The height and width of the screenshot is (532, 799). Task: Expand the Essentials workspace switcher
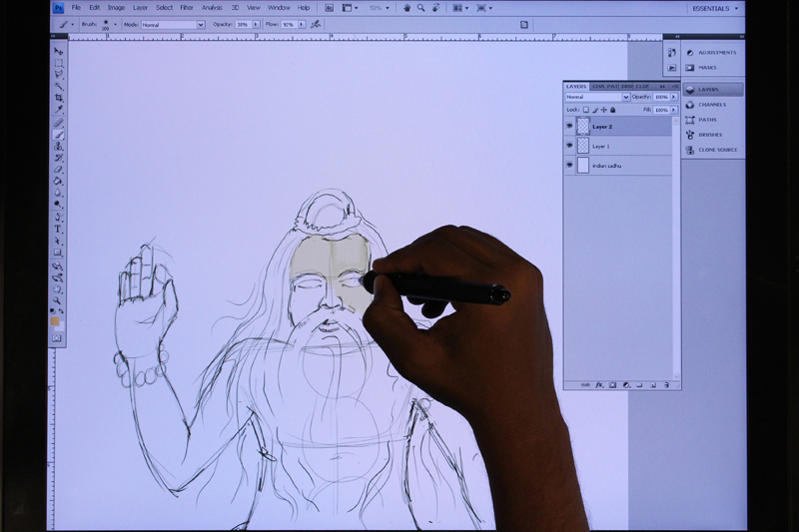(715, 8)
